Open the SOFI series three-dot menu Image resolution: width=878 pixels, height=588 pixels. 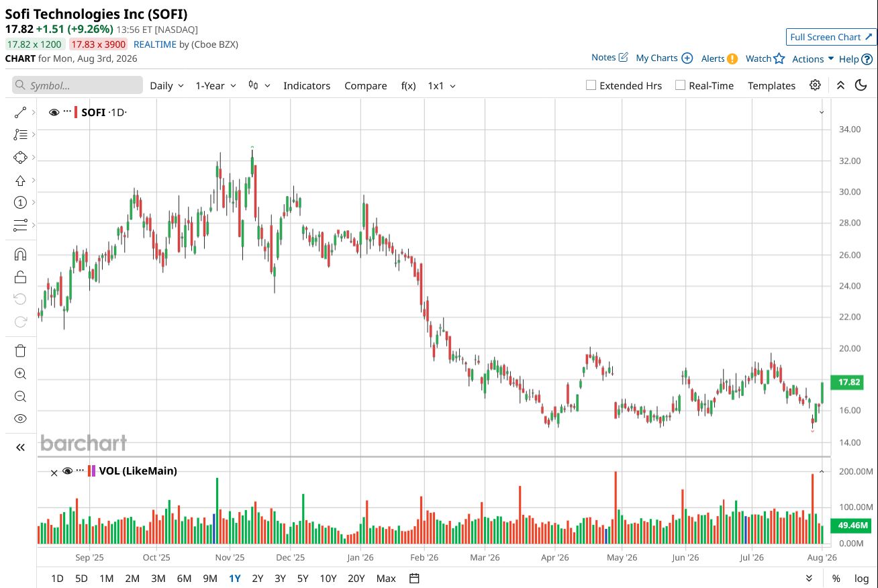pyautogui.click(x=68, y=112)
